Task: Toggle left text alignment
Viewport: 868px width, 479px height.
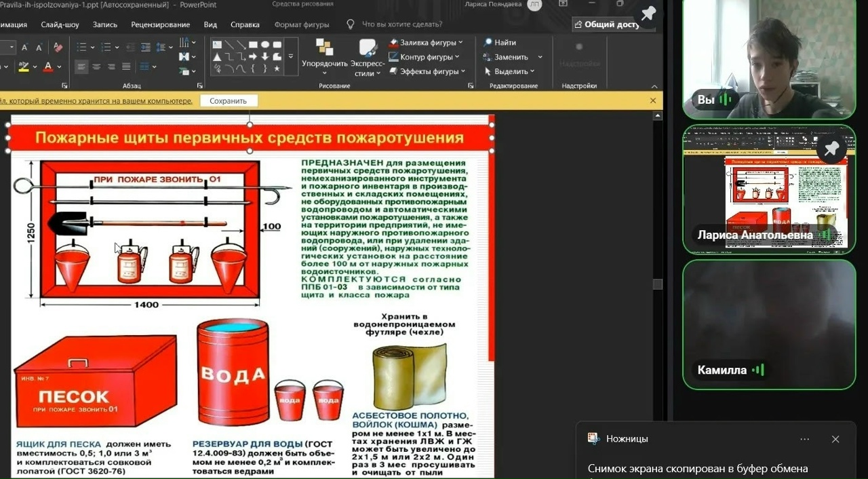Action: point(81,66)
